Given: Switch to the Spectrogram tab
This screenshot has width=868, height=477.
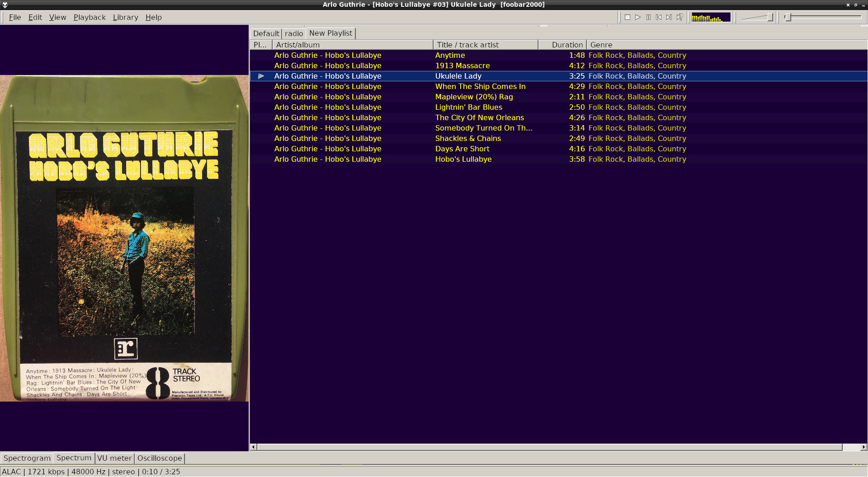Looking at the screenshot, I should [27, 458].
